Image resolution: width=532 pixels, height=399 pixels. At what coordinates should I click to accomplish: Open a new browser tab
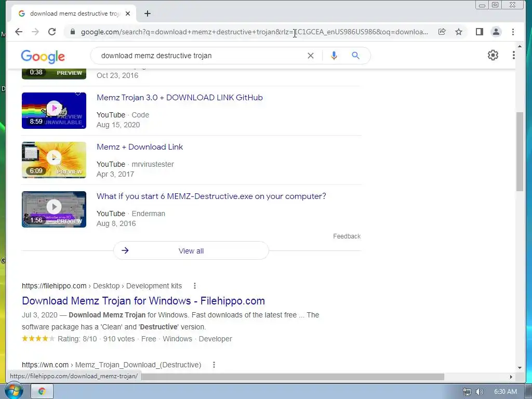(147, 14)
